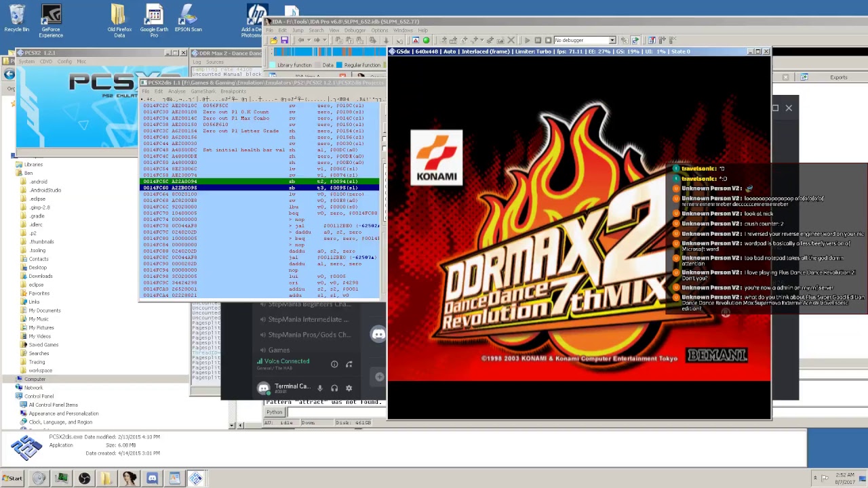This screenshot has height=488, width=868.
Task: Open the Misc menu in PCSX2
Action: pyautogui.click(x=81, y=62)
